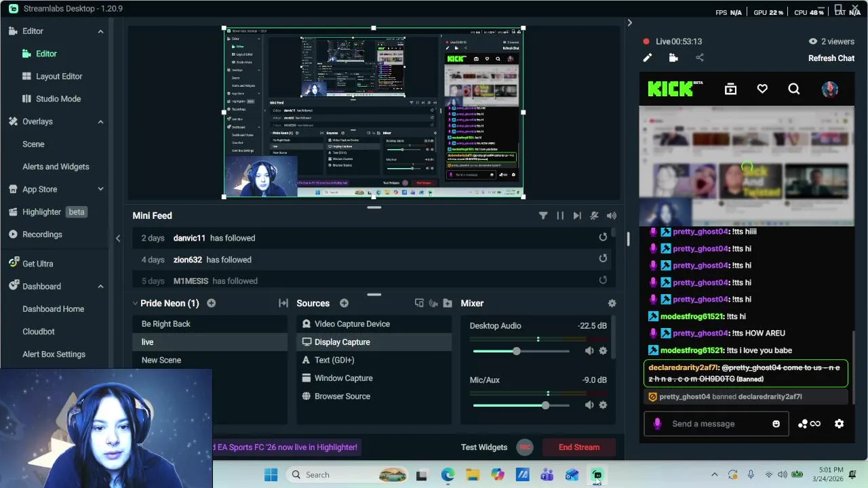Viewport: 868px width, 488px height.
Task: Toggle mute event sounds in Mini Feed
Action: tap(594, 216)
